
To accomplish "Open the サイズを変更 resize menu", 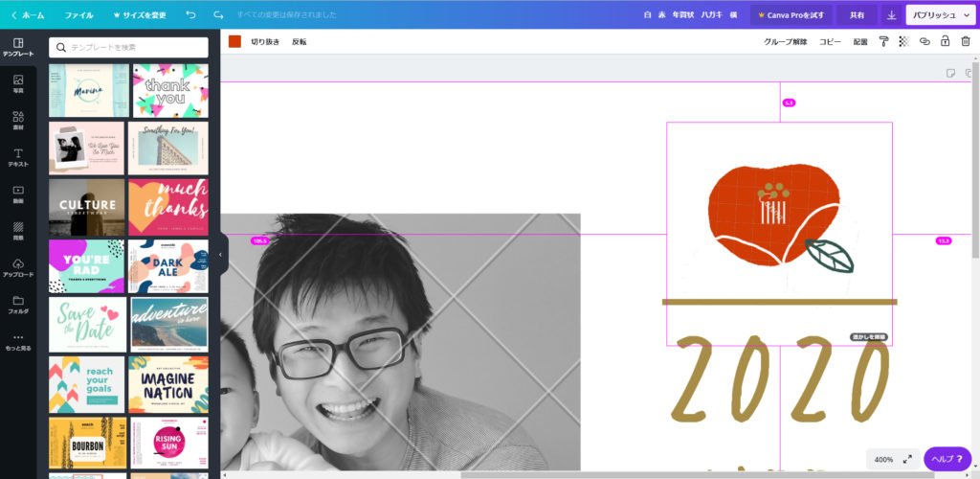I will [139, 15].
